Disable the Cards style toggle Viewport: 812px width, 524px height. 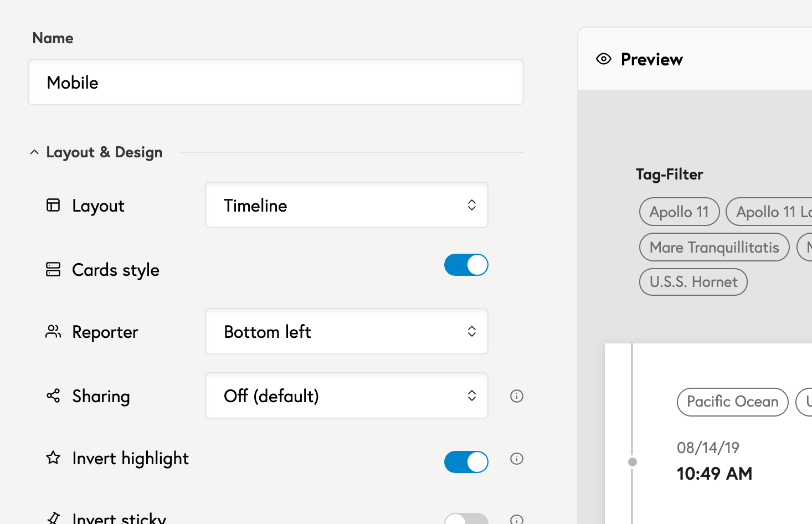pos(466,265)
